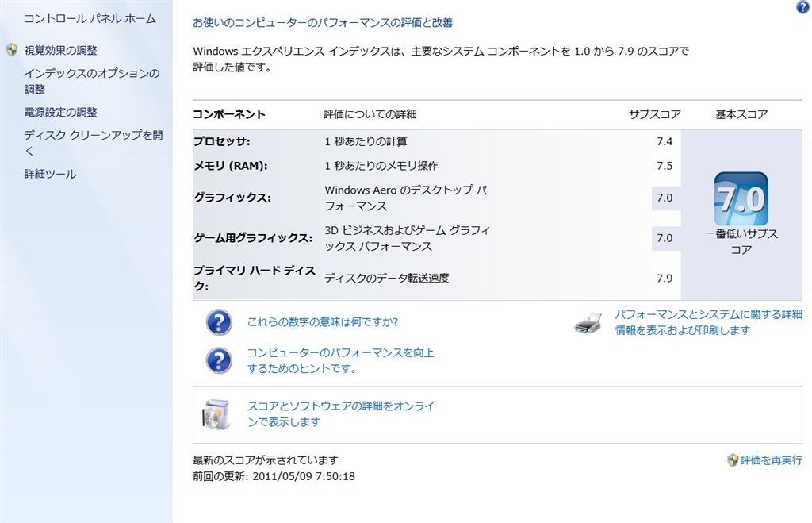The image size is (812, 523).
Task: Click the プロセッサ row label
Action: (x=222, y=141)
